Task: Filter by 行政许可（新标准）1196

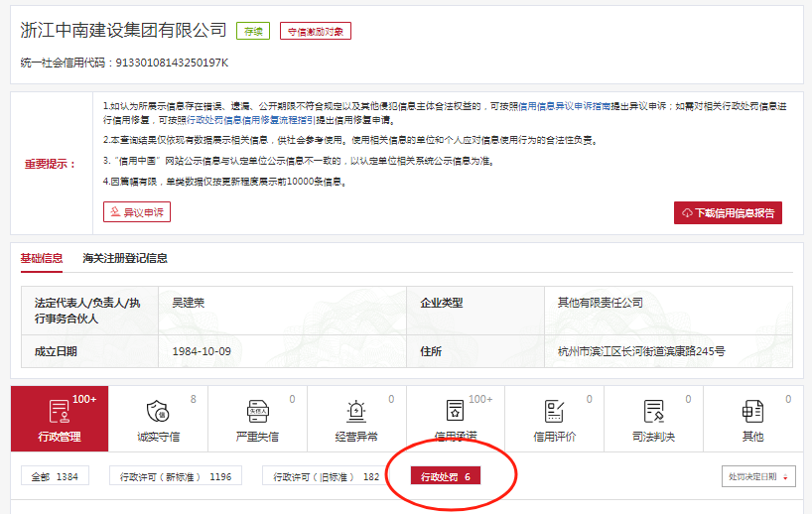Action: (176, 476)
